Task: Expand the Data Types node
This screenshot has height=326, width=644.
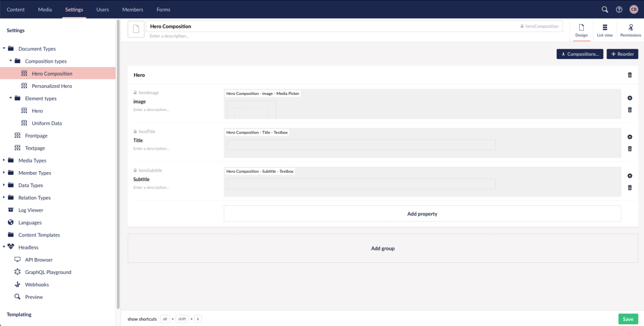Action: tap(4, 185)
